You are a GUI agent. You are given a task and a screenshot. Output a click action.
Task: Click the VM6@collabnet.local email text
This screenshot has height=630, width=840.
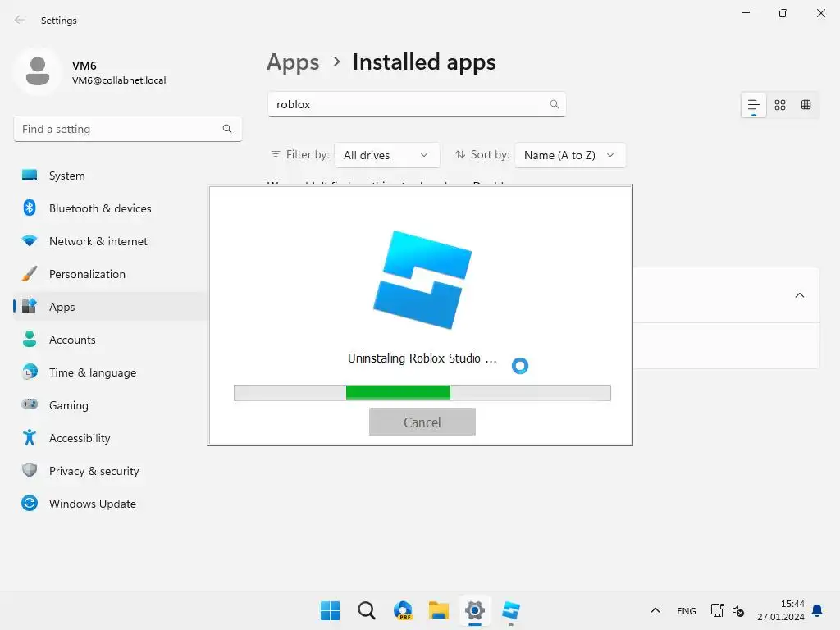(119, 80)
